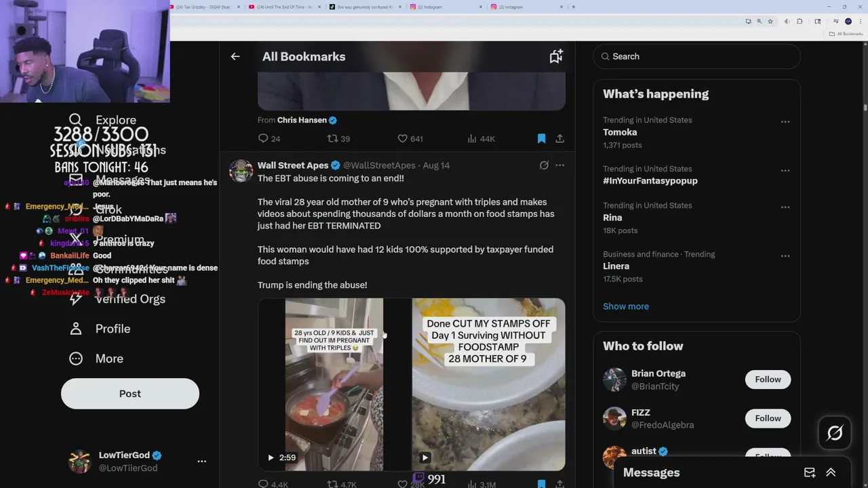Go back with the All Bookmarks arrow

pos(235,56)
